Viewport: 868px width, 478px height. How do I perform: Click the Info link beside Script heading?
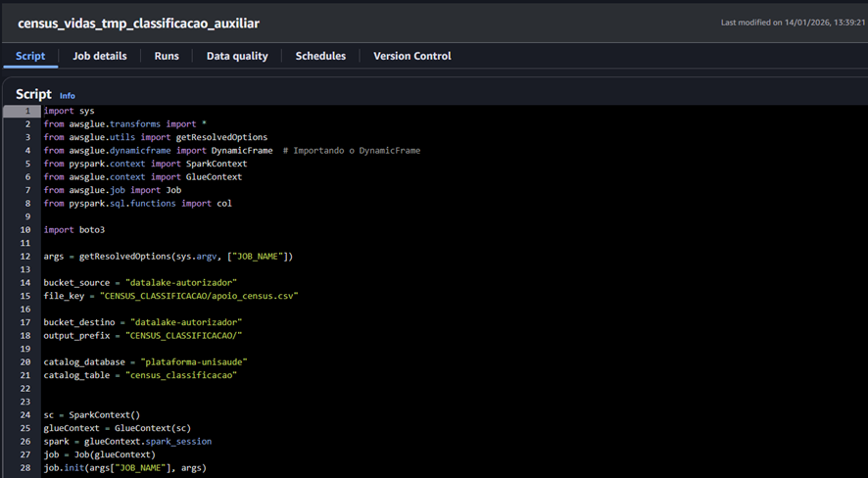pyautogui.click(x=67, y=96)
